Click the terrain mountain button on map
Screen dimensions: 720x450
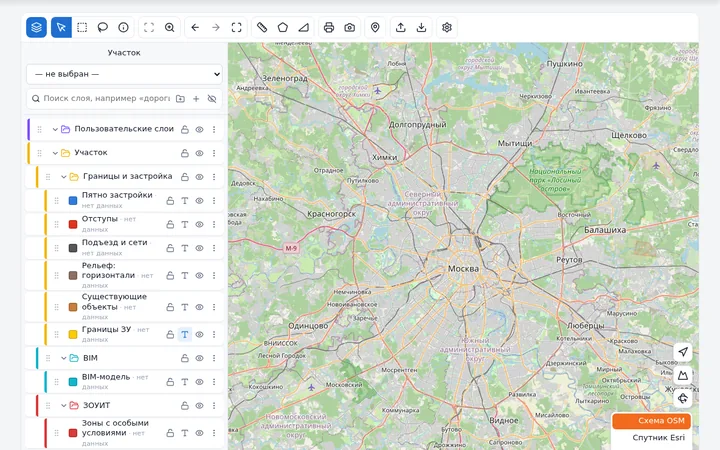(683, 375)
